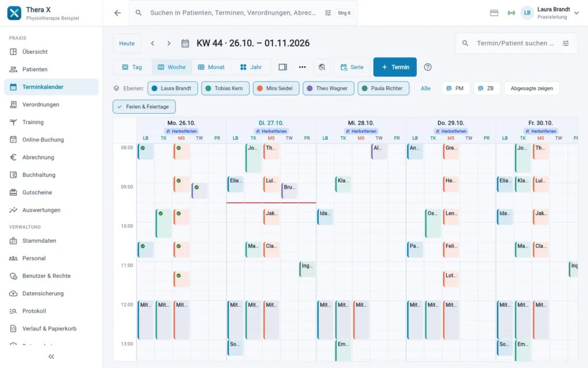
Task: Open Tuesday 09:00 appointment 'Bru...'
Action: 289,191
